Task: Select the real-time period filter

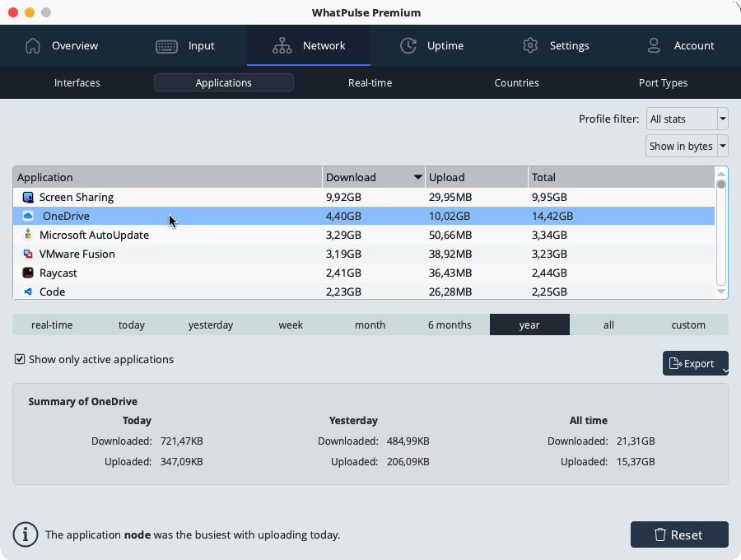Action: [x=52, y=324]
